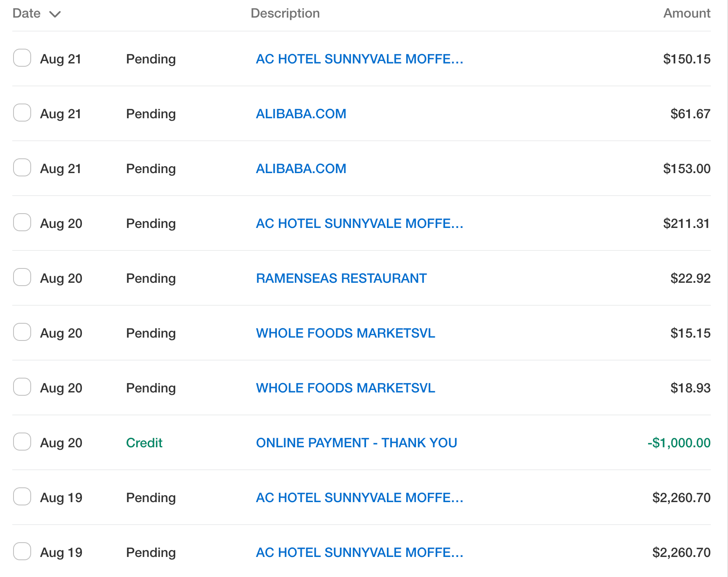Open the Aug 20 AC Hotel Sunnyvale link
Image resolution: width=728 pixels, height=577 pixels.
pyautogui.click(x=359, y=223)
